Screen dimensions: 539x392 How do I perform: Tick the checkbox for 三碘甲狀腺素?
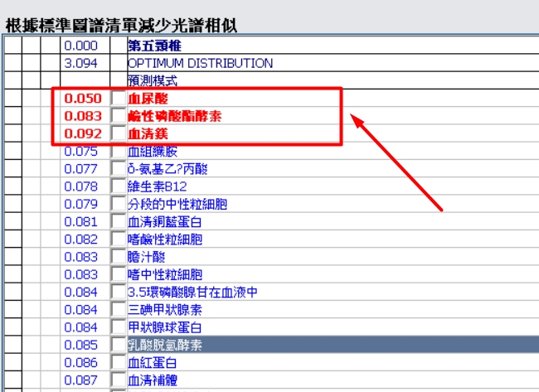click(119, 310)
